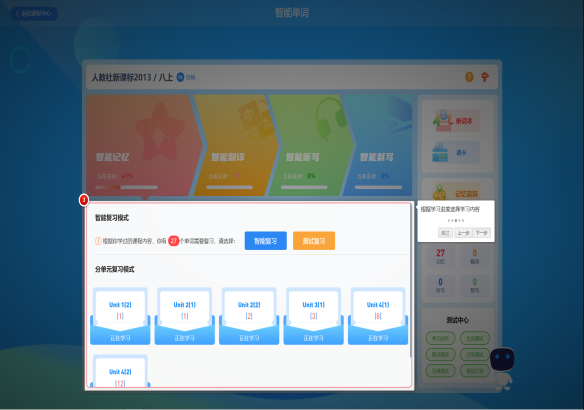Viewport: 584px width, 410px height.
Task: Open the Unit 4(2) envelope card
Action: pos(120,371)
